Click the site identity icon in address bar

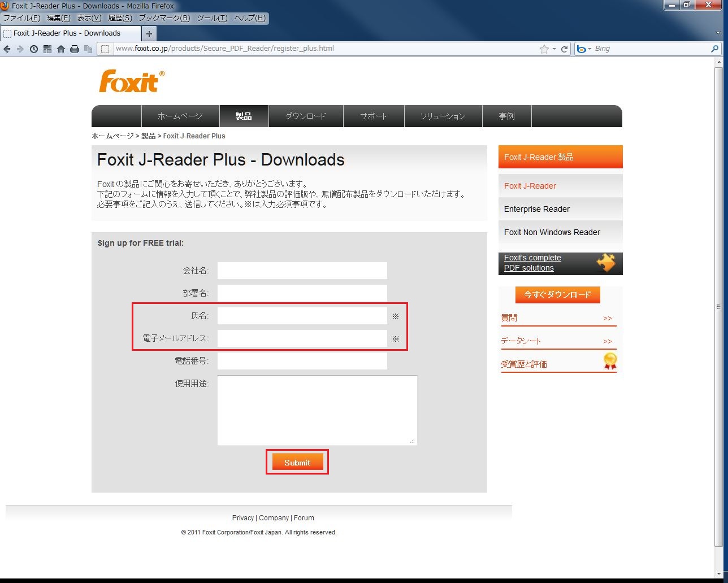tap(105, 49)
